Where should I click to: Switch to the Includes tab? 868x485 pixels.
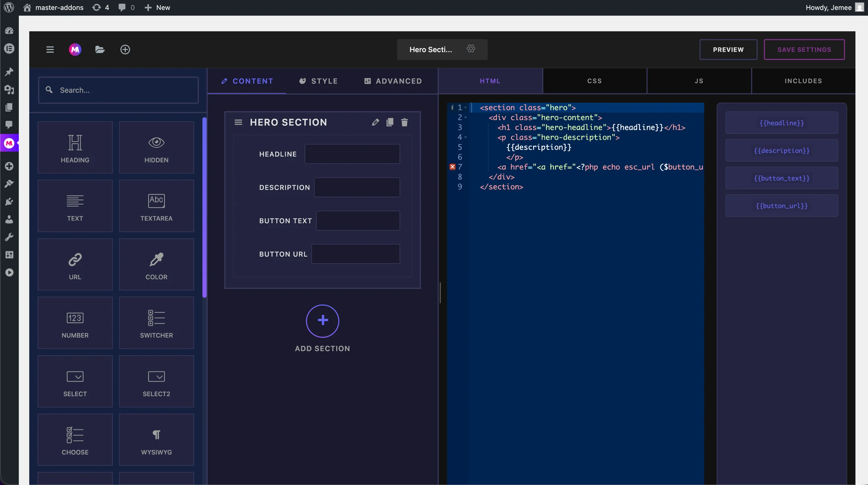(x=803, y=81)
